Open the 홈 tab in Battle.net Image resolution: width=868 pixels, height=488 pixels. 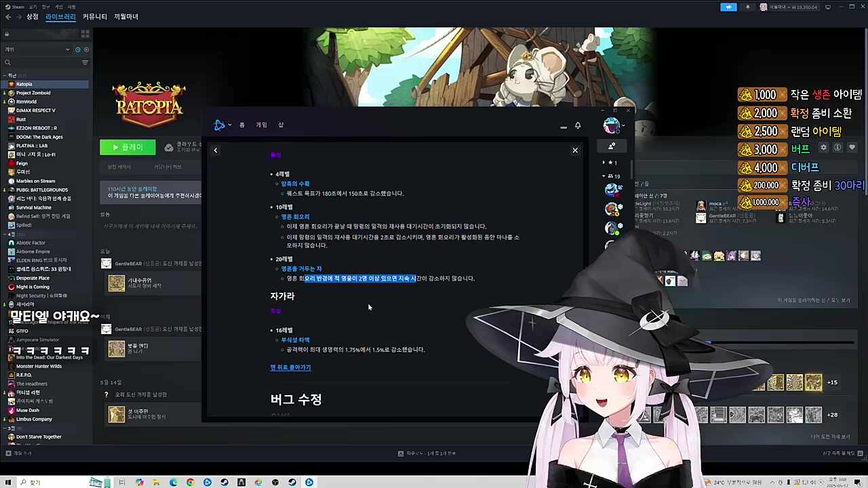click(x=242, y=125)
